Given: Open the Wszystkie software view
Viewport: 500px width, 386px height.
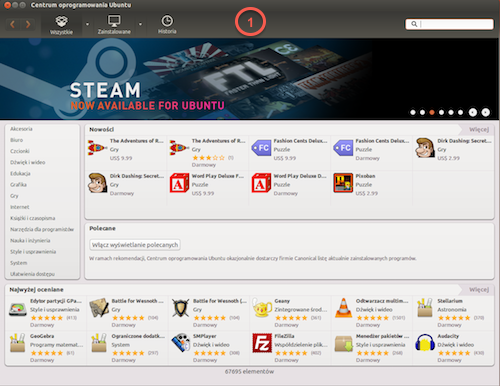Looking at the screenshot, I should [x=61, y=25].
